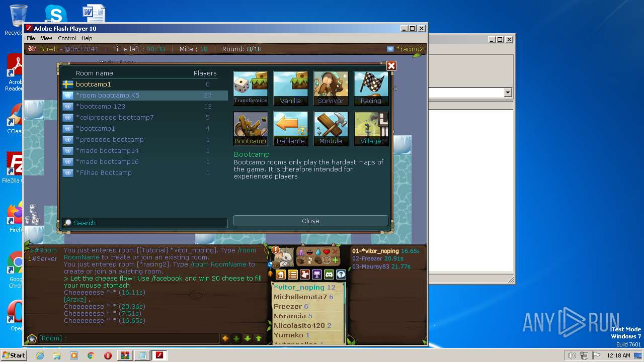Join the *bootcamp1 international room
Viewport: 644px width, 362px height.
[x=145, y=129]
